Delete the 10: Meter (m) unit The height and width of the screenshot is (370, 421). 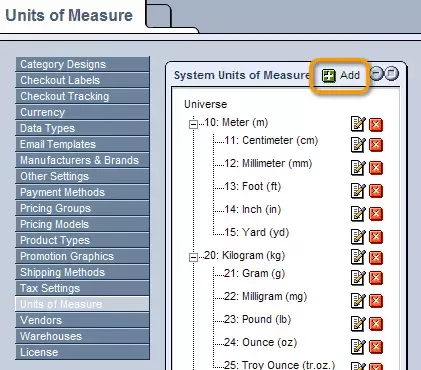click(376, 125)
